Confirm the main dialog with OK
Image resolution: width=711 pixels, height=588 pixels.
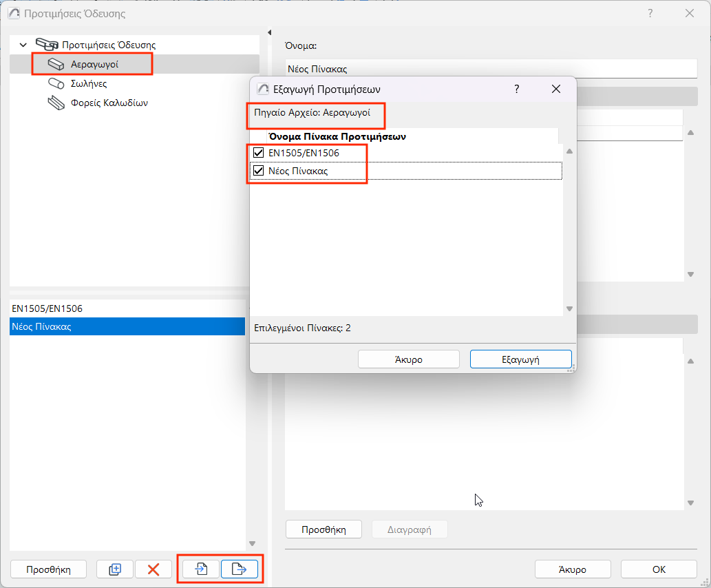point(659,569)
